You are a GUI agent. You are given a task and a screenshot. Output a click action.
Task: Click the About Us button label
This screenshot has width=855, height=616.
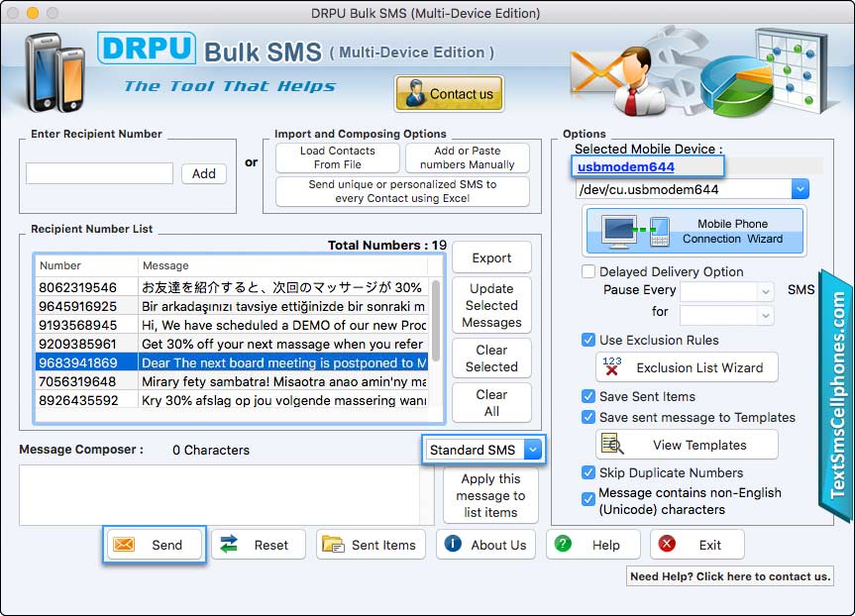tap(498, 545)
